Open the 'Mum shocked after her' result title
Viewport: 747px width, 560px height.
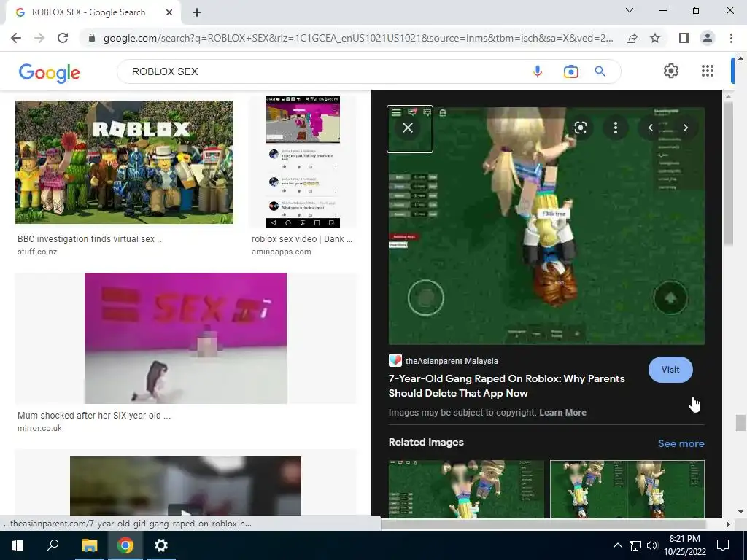coord(94,415)
